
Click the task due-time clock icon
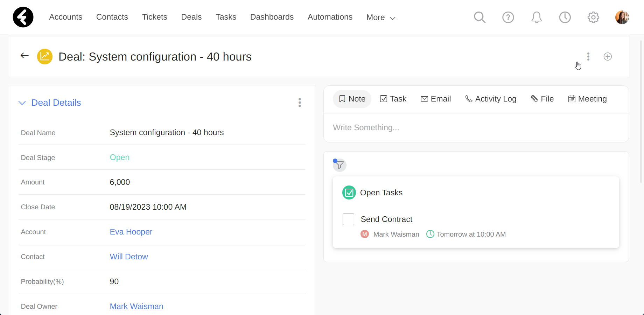tap(430, 234)
